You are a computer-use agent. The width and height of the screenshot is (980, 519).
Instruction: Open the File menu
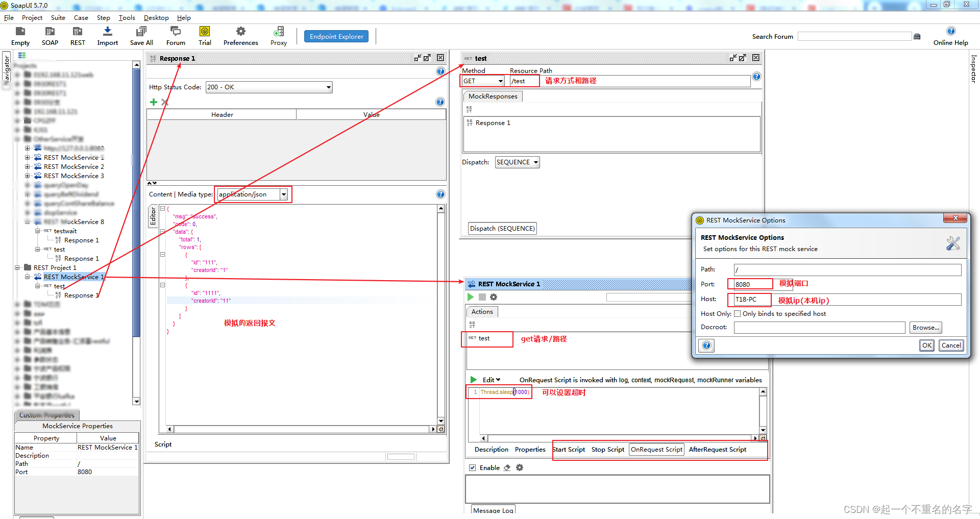pos(9,18)
